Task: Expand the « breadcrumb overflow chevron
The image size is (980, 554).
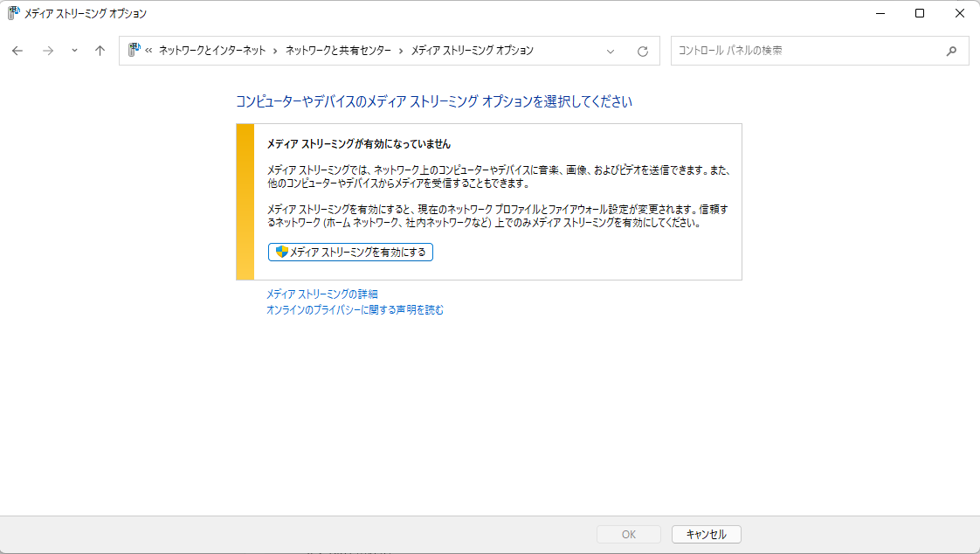Action: pos(149,51)
